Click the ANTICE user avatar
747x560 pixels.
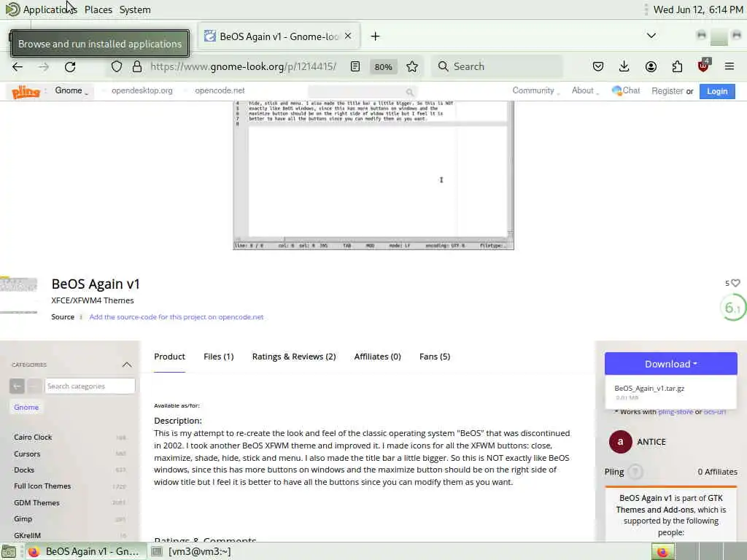[x=620, y=442]
